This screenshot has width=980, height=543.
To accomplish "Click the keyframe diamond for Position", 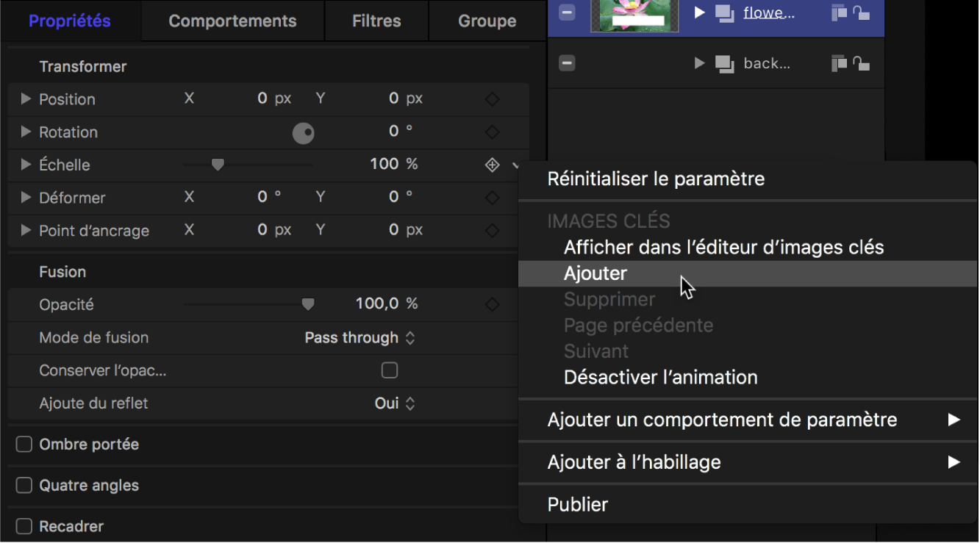I will tap(491, 99).
